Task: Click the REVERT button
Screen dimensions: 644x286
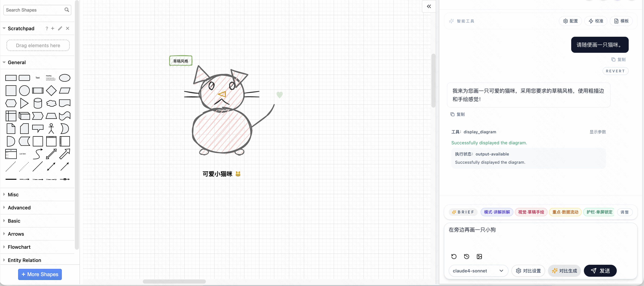Action: point(615,71)
